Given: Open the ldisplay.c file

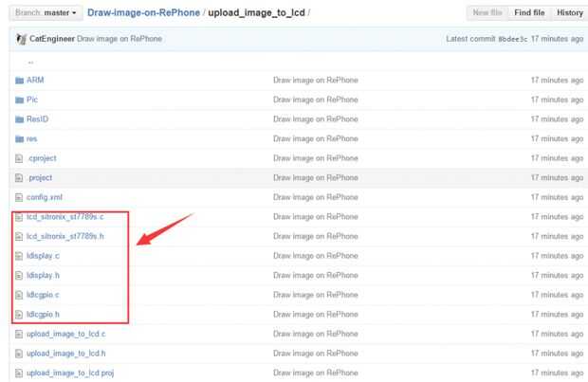Looking at the screenshot, I should (43, 256).
